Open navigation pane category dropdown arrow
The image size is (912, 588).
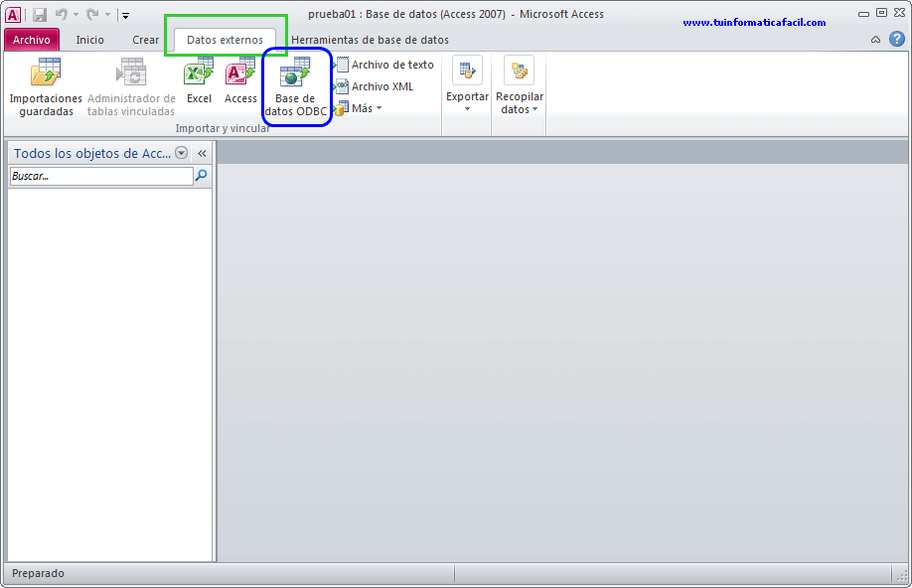(x=181, y=153)
